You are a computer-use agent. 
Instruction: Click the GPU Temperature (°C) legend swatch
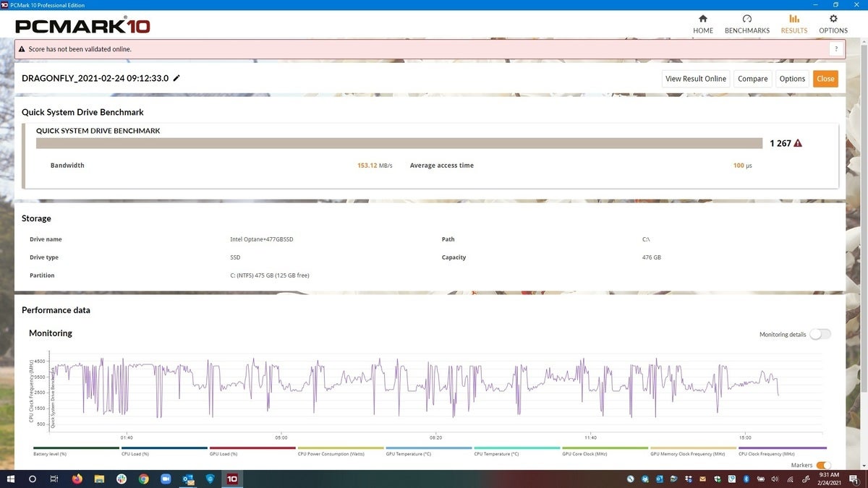point(429,448)
